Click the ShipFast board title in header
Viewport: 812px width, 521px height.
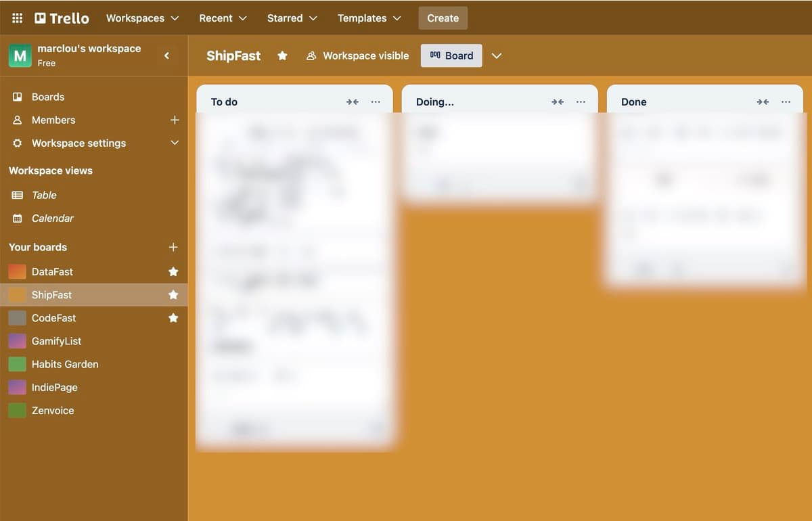coord(233,55)
